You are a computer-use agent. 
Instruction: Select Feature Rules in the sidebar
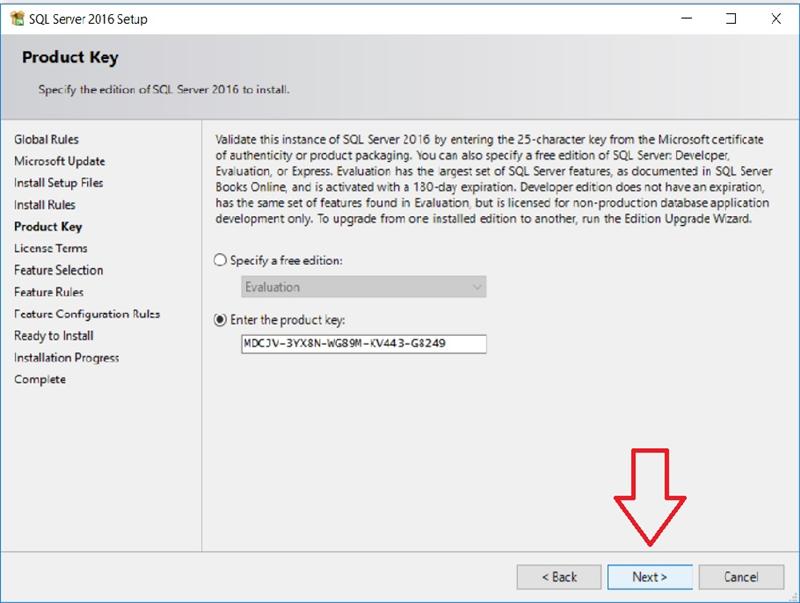coord(48,292)
